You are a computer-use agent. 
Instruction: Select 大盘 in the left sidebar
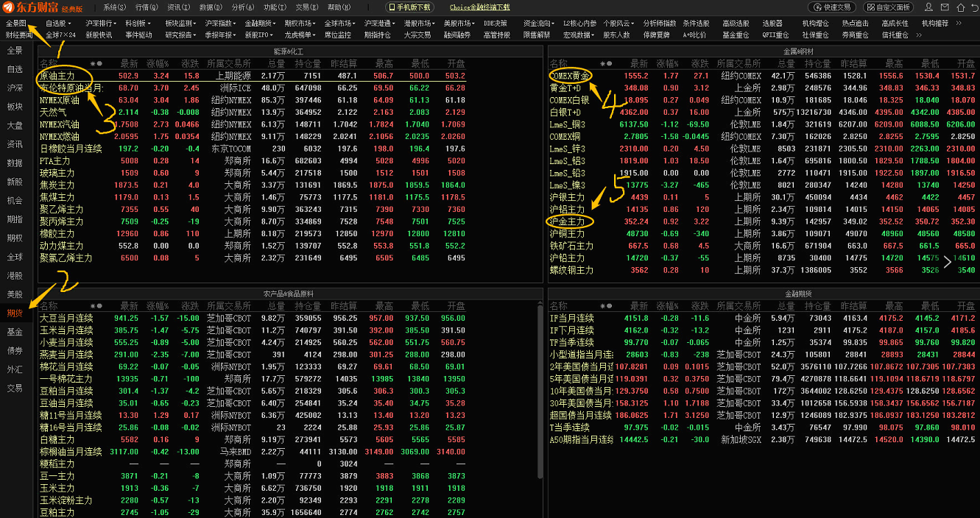click(15, 126)
